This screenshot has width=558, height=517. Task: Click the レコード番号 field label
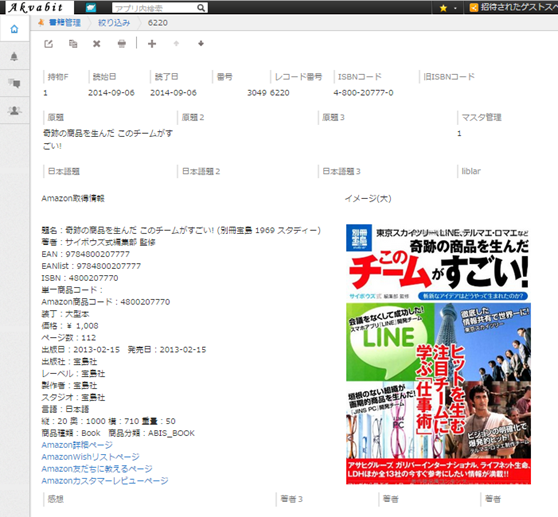point(299,77)
